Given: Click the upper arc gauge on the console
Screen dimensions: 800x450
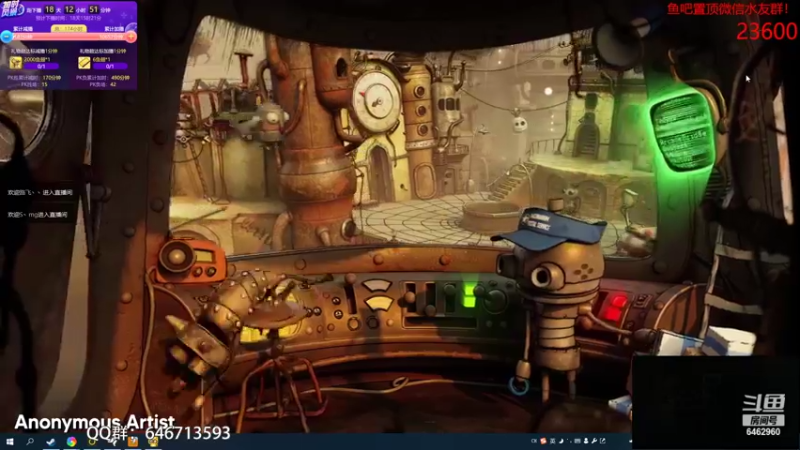Looking at the screenshot, I should click(x=376, y=285).
